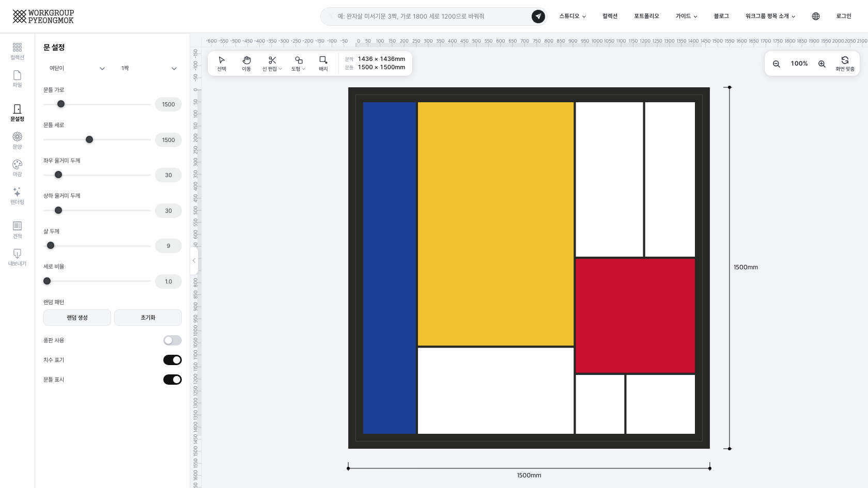Select the 선택 pointer tool
The width and height of the screenshot is (868, 488).
pyautogui.click(x=222, y=64)
